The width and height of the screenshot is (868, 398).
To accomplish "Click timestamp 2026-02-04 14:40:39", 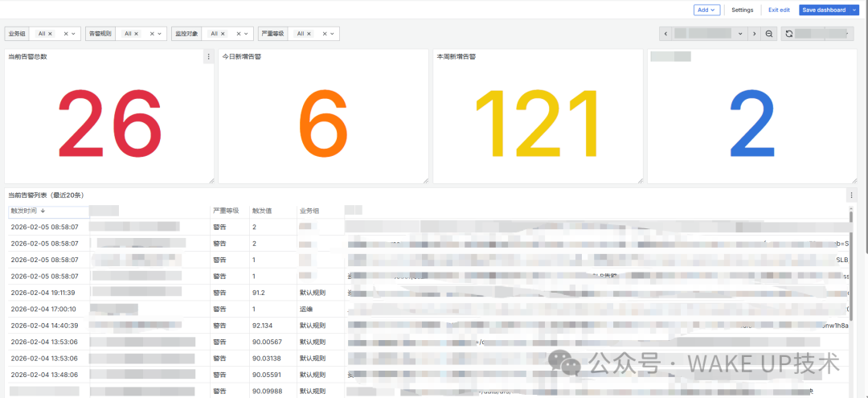I will click(x=44, y=326).
